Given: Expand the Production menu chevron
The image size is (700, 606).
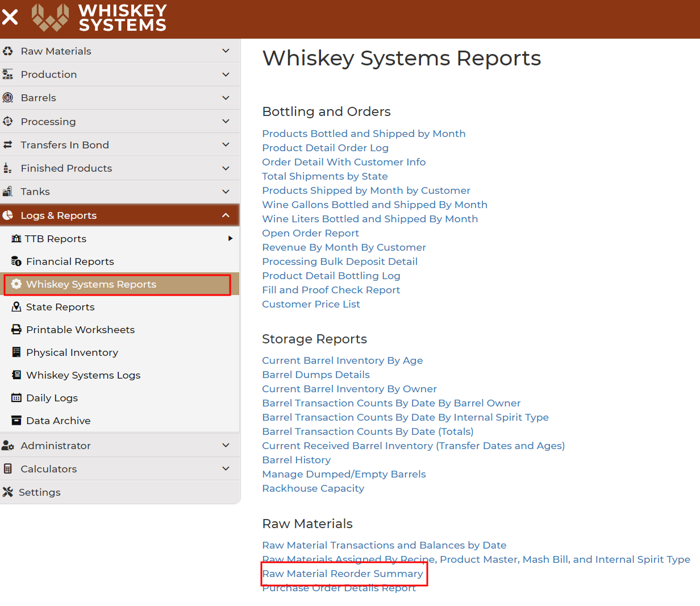Looking at the screenshot, I should pyautogui.click(x=226, y=74).
